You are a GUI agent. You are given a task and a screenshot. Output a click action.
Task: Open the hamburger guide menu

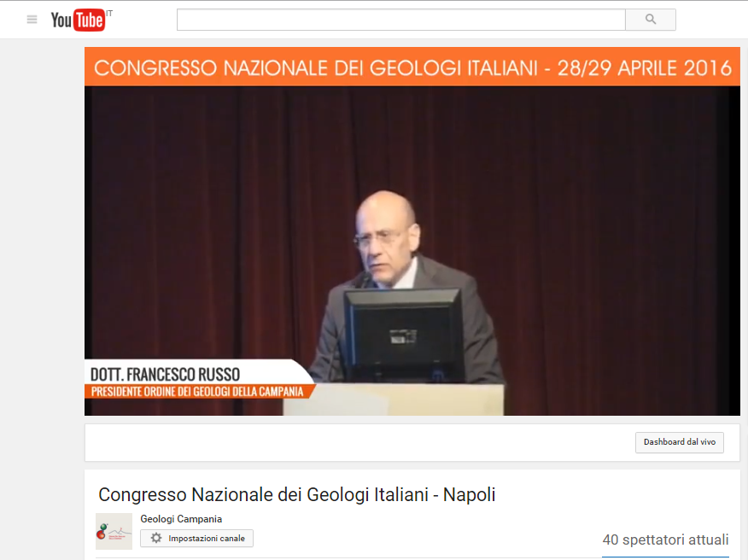[x=32, y=20]
